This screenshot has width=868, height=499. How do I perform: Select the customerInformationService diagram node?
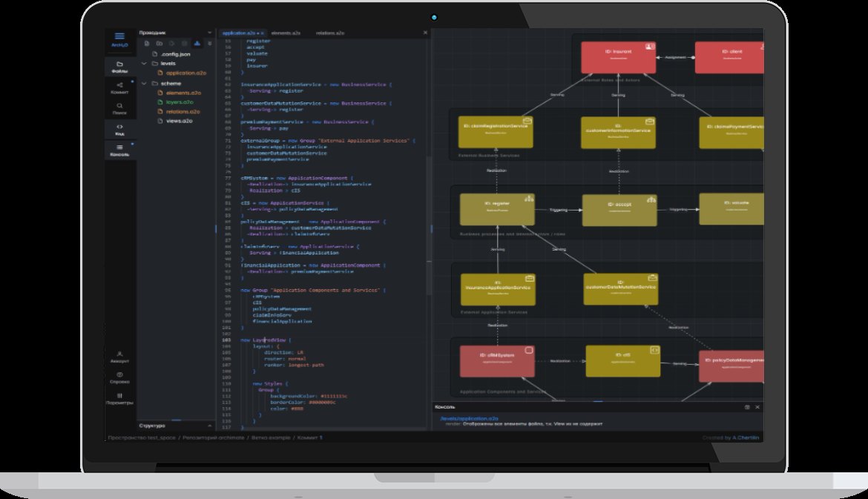coord(618,132)
